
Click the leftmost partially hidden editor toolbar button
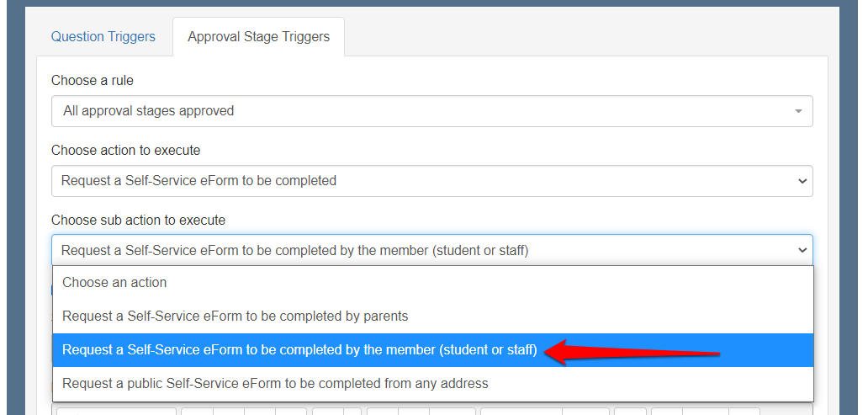116,411
